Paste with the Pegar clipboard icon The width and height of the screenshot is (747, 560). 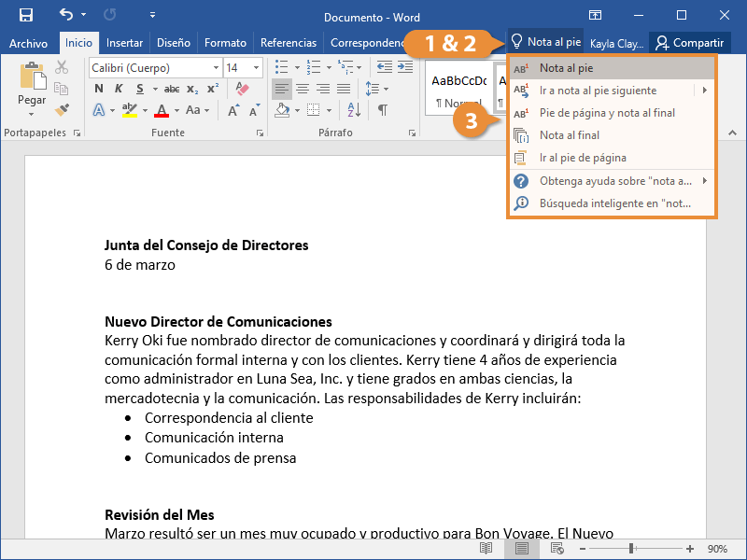click(33, 77)
